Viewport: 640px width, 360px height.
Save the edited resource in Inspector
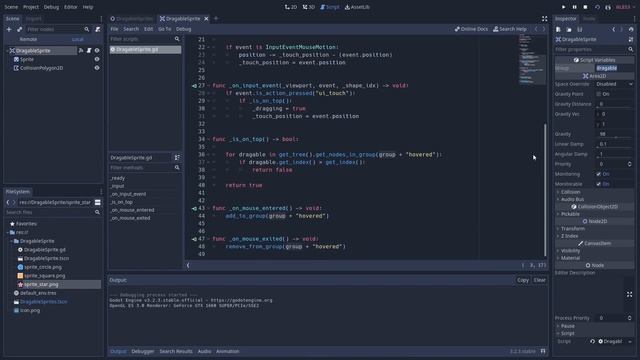580,29
